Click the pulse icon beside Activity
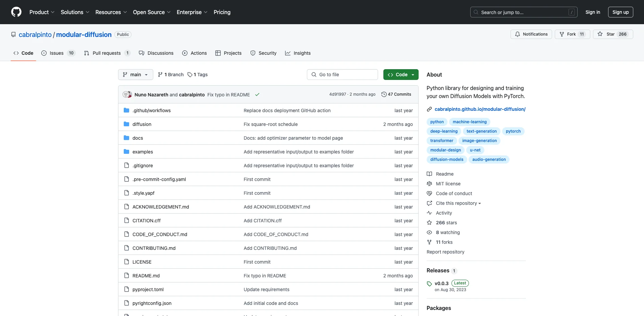This screenshot has height=316, width=644. pyautogui.click(x=429, y=213)
